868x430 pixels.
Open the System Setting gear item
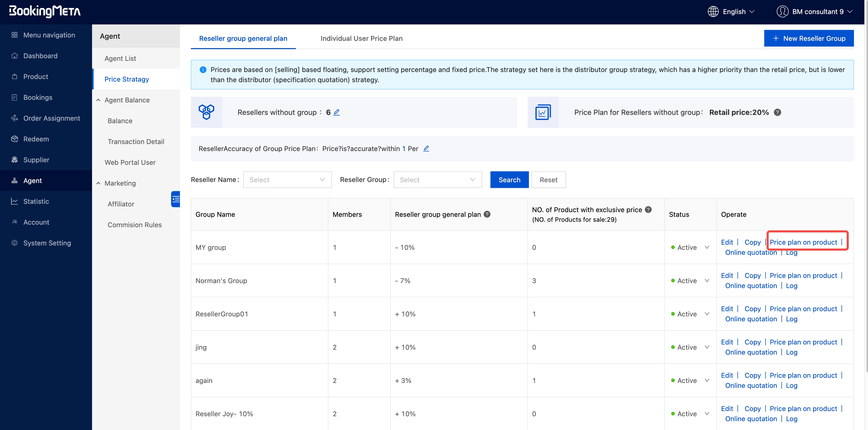pyautogui.click(x=47, y=243)
